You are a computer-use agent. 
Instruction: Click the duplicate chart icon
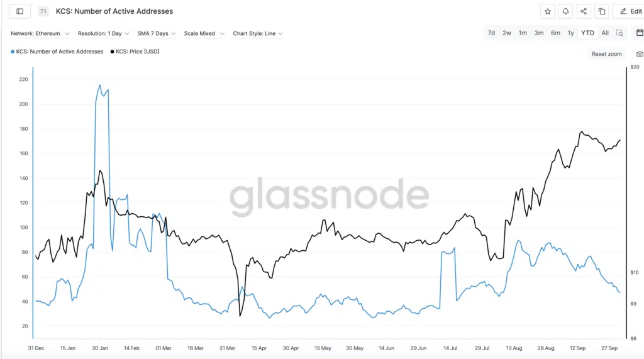pos(602,11)
